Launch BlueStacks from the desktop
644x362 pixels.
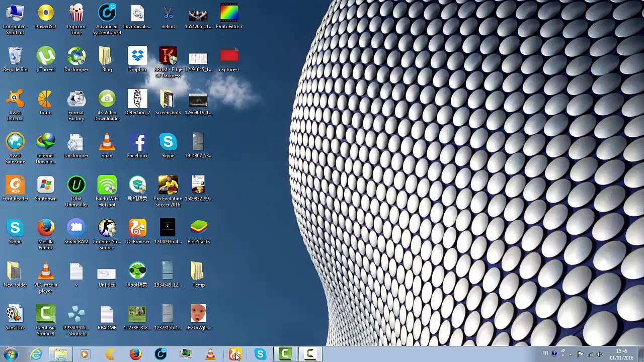(199, 232)
